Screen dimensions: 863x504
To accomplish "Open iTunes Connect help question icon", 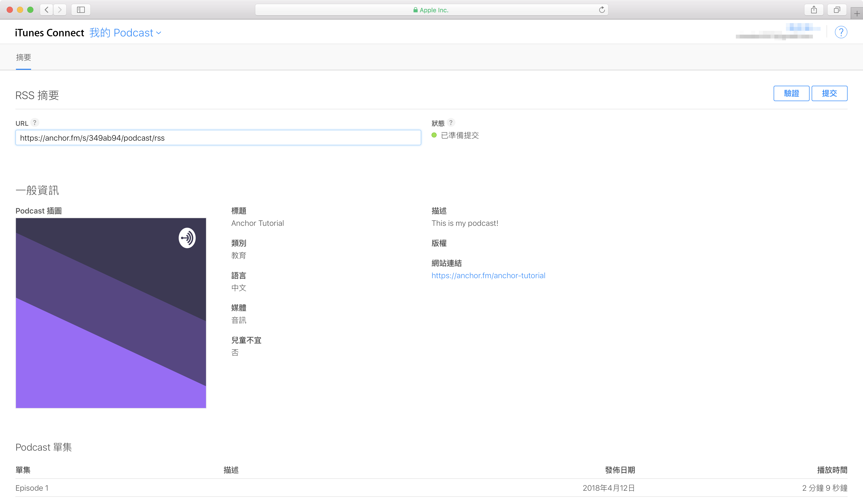I will (841, 32).
